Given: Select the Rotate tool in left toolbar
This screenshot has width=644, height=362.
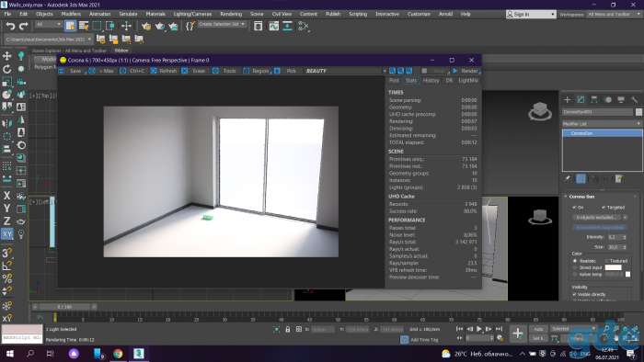Looking at the screenshot, I should (x=7, y=69).
